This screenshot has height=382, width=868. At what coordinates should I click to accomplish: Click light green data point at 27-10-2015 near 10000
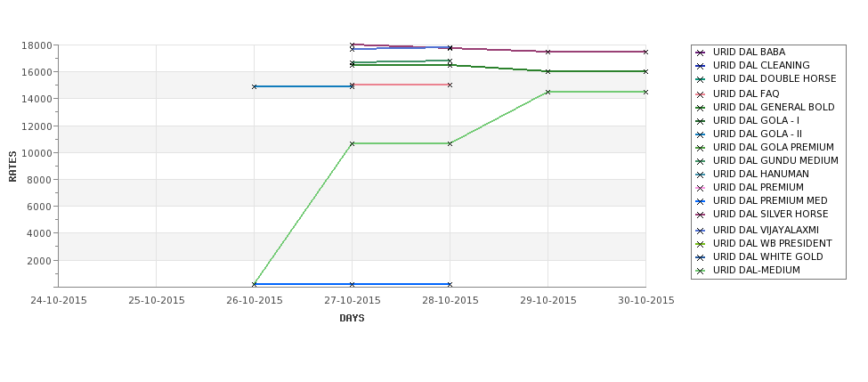point(352,143)
